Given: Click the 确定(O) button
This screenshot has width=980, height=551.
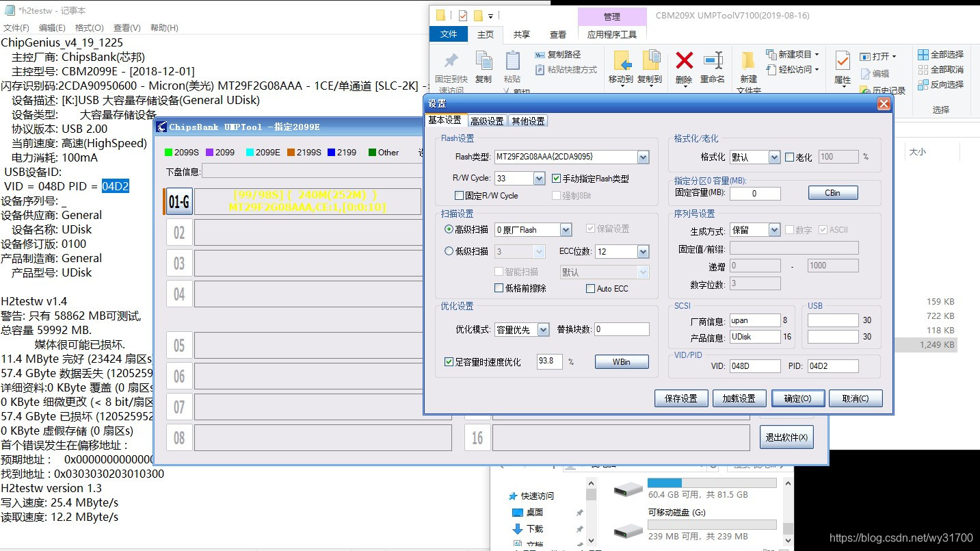Looking at the screenshot, I should click(797, 398).
